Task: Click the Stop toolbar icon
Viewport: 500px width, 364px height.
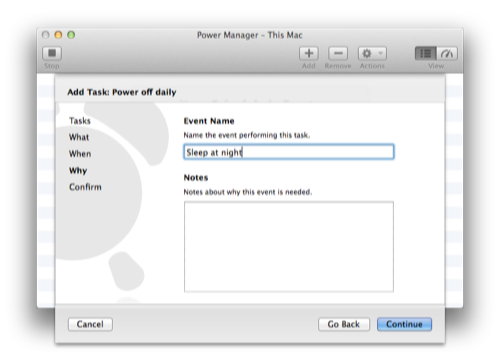Action: 52,53
